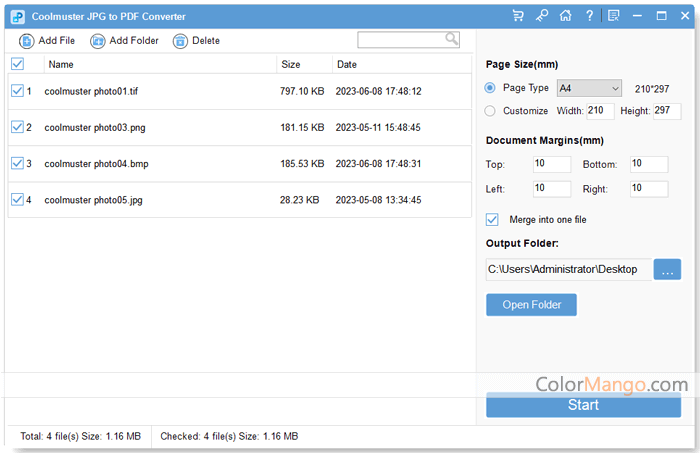Click the Bottom margin field
The height and width of the screenshot is (453, 700).
(649, 164)
